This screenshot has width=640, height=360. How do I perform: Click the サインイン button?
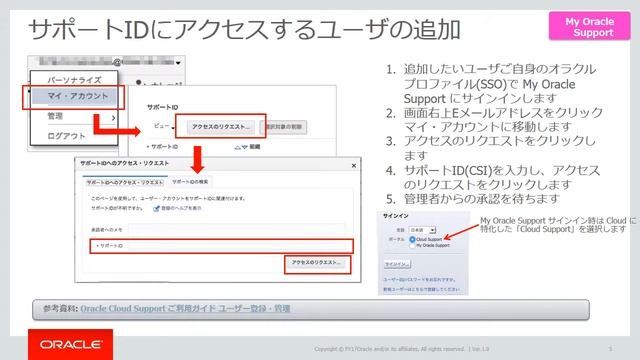point(397,264)
